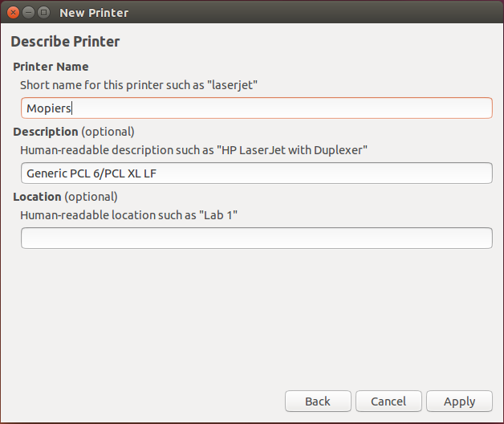Click the "Description (optional)" label
Screen dimensions: 504x424
click(74, 132)
